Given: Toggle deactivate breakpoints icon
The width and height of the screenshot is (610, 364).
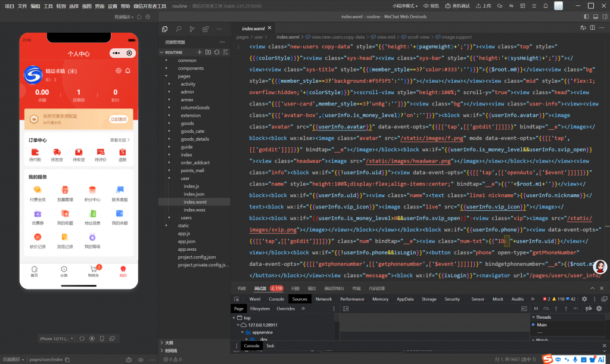Looking at the screenshot, I should point(589,309).
